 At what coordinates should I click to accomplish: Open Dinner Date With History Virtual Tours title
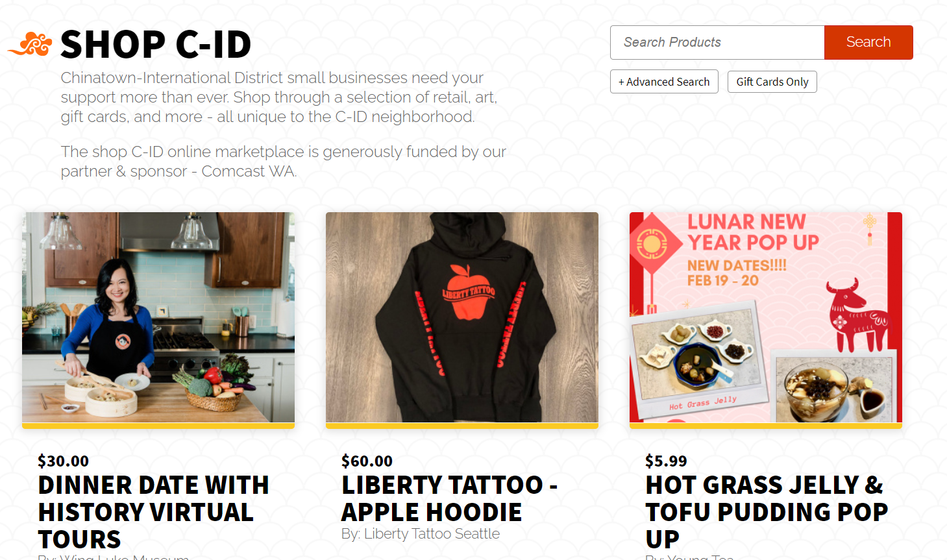coord(154,512)
